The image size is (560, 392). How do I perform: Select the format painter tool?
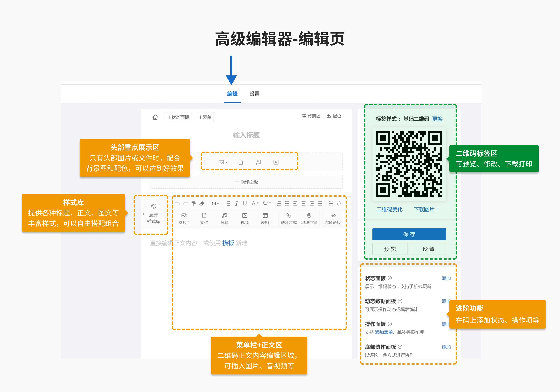click(x=194, y=203)
